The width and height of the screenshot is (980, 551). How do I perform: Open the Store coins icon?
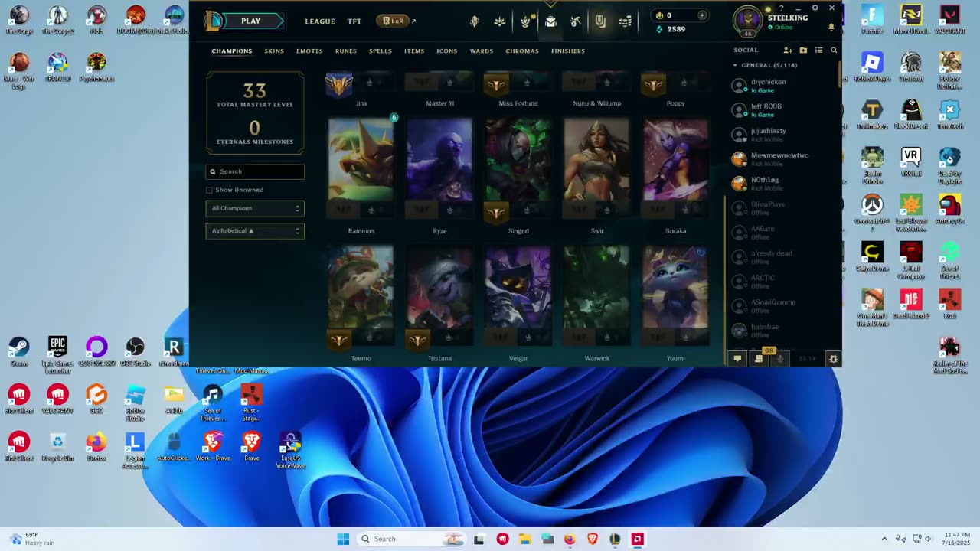[626, 21]
